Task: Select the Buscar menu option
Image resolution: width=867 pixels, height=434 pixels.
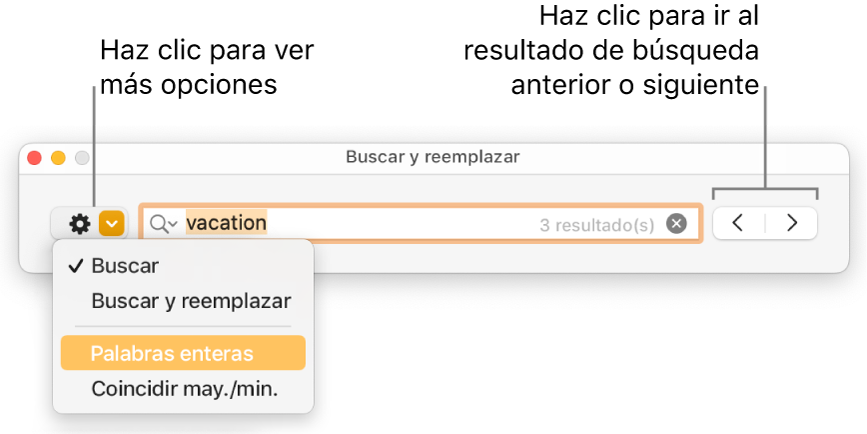Action: (124, 266)
